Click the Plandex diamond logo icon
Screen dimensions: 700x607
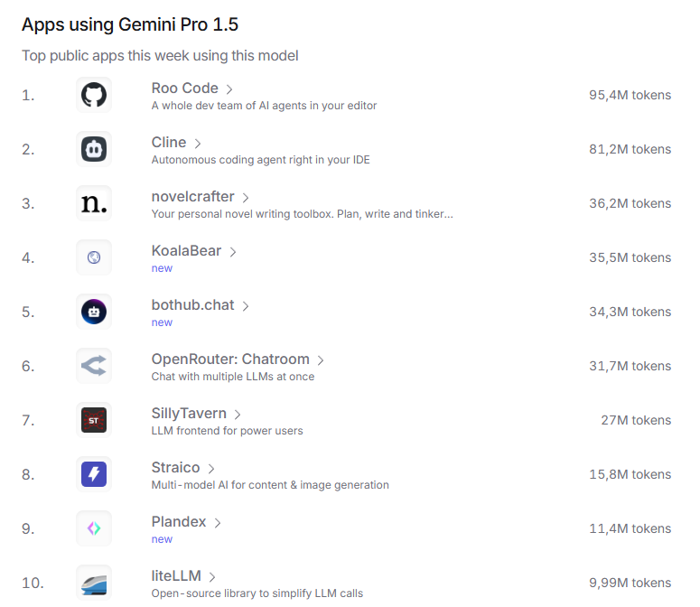(x=94, y=528)
